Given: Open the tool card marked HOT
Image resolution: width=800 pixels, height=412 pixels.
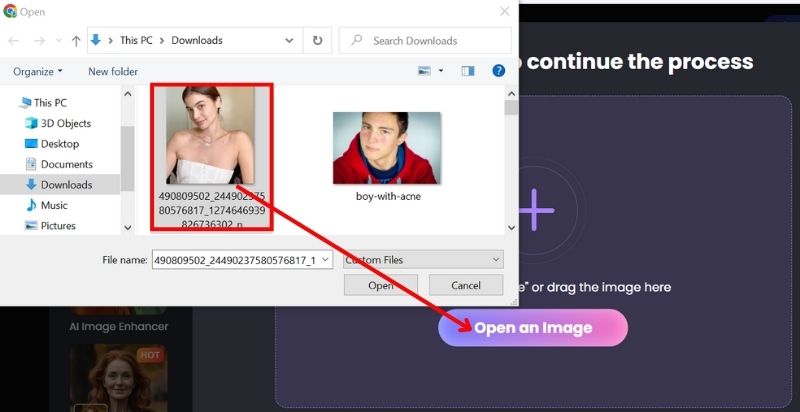Looking at the screenshot, I should pyautogui.click(x=118, y=378).
